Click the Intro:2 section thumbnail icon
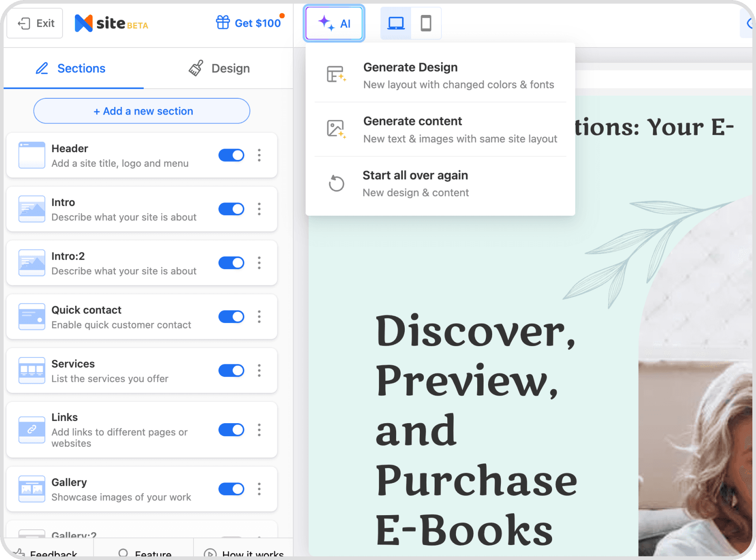756x560 pixels. (x=32, y=263)
